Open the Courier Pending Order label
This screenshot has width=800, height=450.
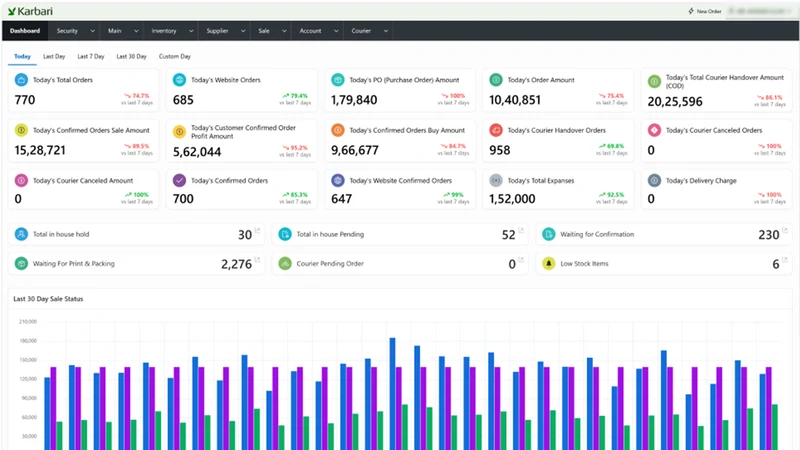(x=330, y=263)
